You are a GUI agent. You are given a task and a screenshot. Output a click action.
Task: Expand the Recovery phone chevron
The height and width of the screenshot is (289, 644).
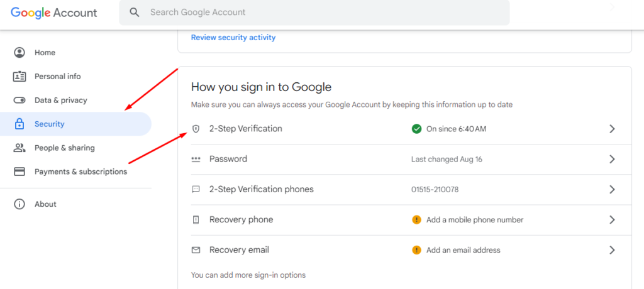coord(613,220)
